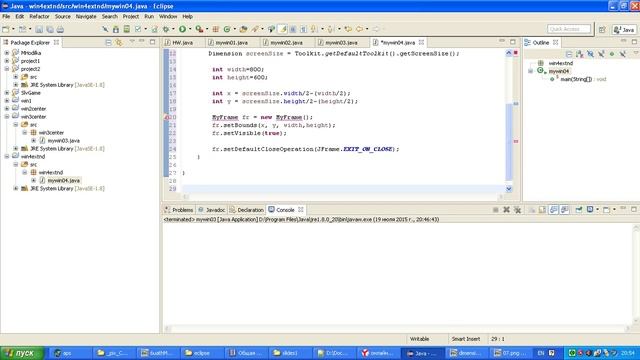Click Remove Launch X icon in Console
Image resolution: width=640 pixels, height=360 pixels.
tap(506, 210)
